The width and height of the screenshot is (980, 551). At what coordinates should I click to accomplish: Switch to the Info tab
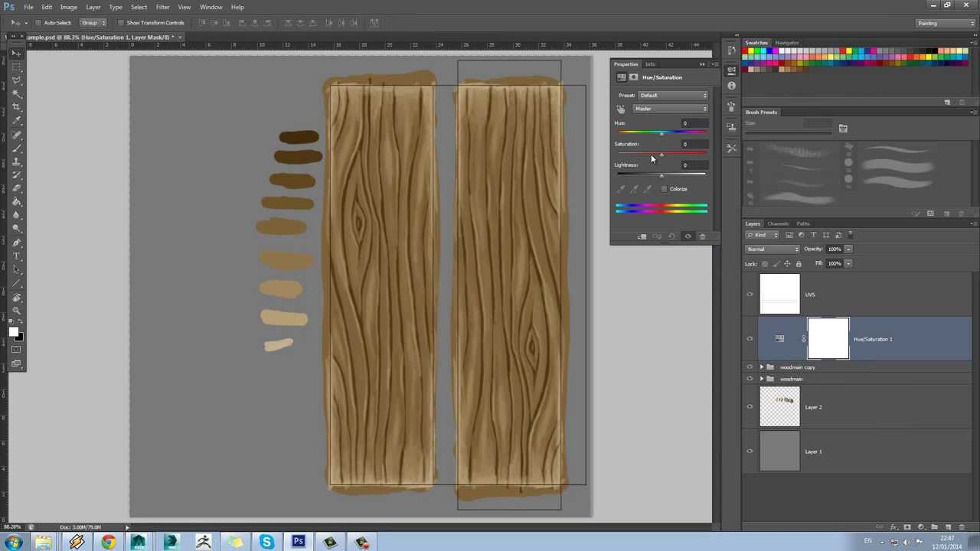[650, 64]
